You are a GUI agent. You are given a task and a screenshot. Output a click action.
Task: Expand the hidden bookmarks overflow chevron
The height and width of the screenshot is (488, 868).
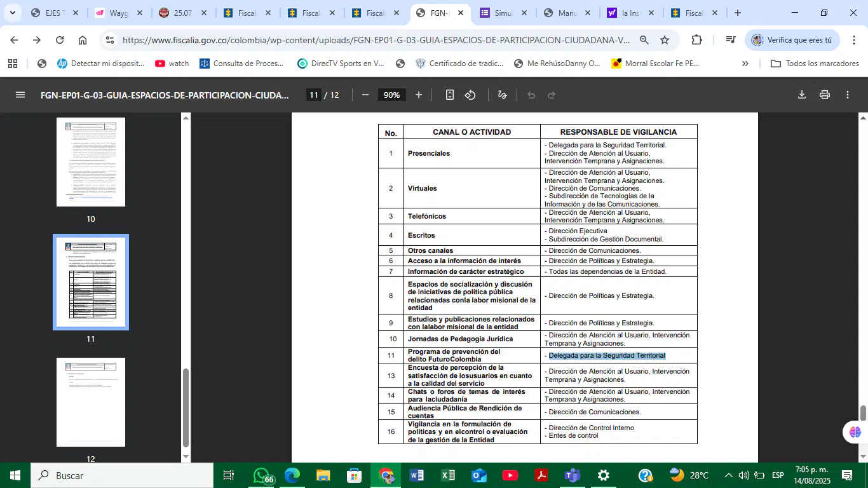[745, 64]
